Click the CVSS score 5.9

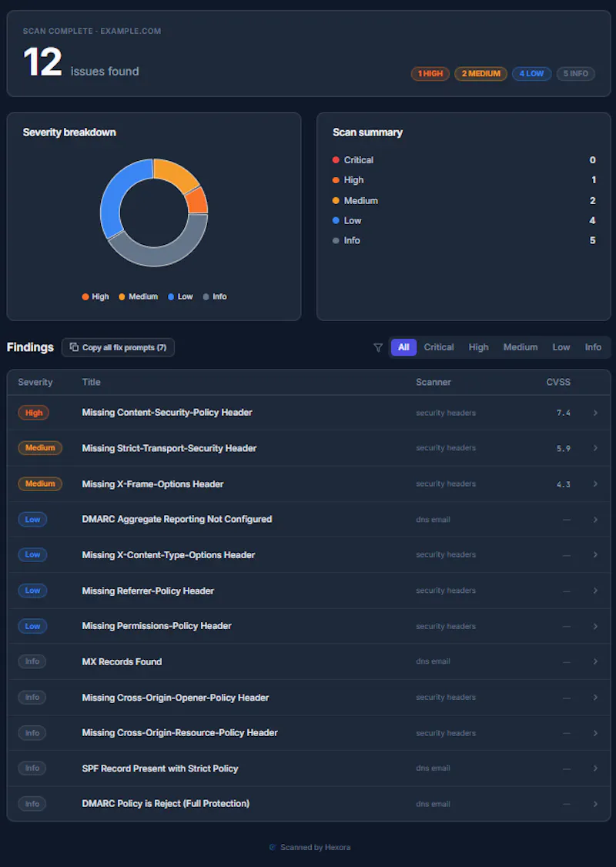click(564, 448)
